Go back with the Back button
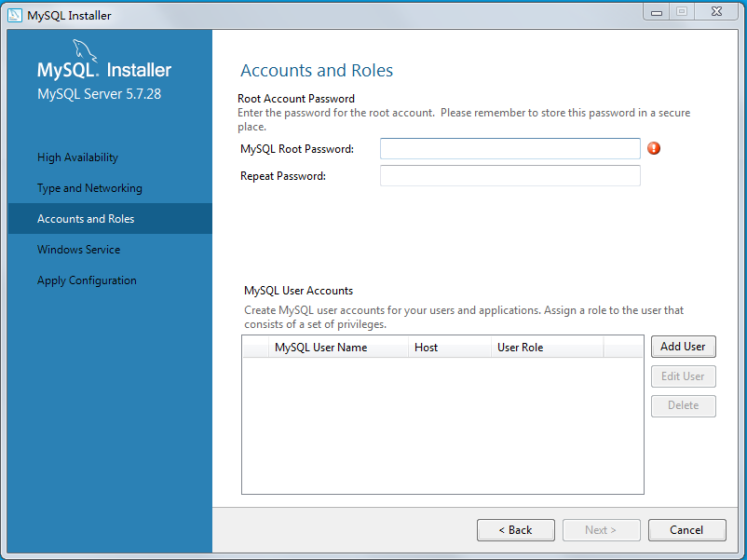 pyautogui.click(x=515, y=530)
